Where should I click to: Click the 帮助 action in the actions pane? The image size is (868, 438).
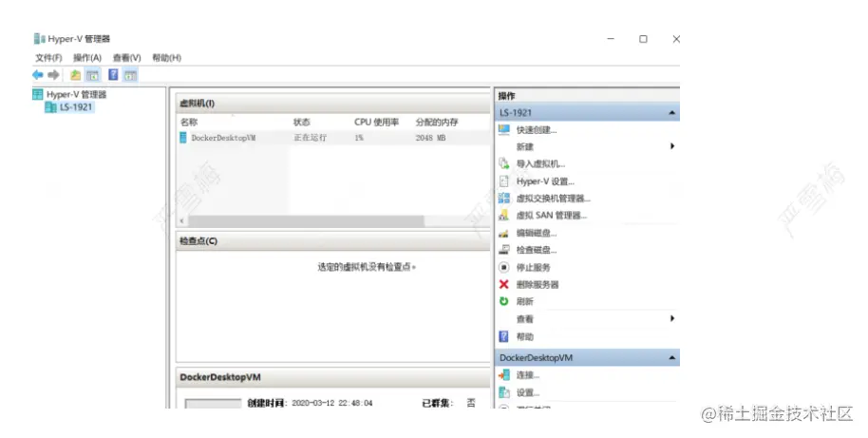coord(525,336)
